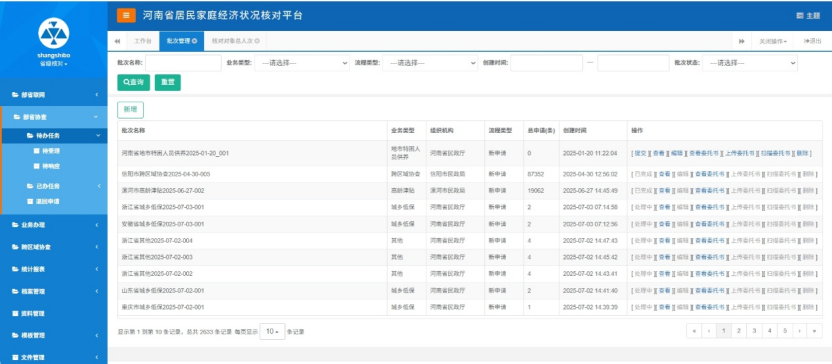Click 查看委托书 in 漯河市高龄津贴 row
This screenshot has width=832, height=364.
pos(709,190)
